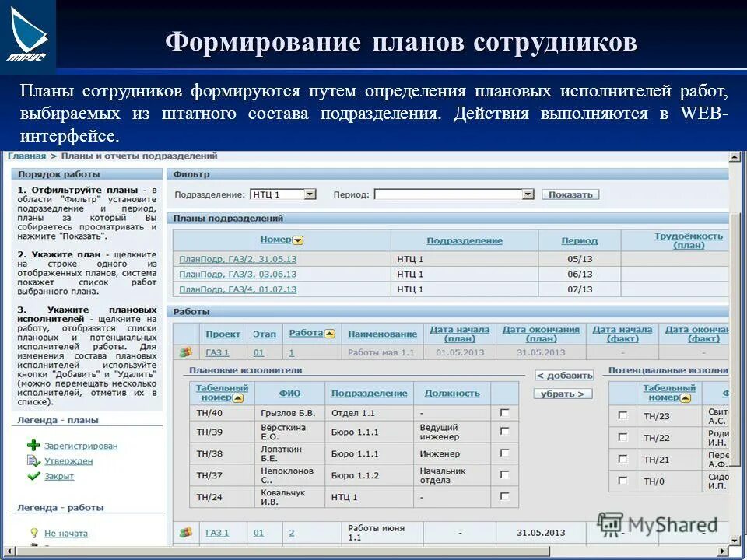Click work number link 2
This screenshot has height=560, width=747.
tap(291, 532)
